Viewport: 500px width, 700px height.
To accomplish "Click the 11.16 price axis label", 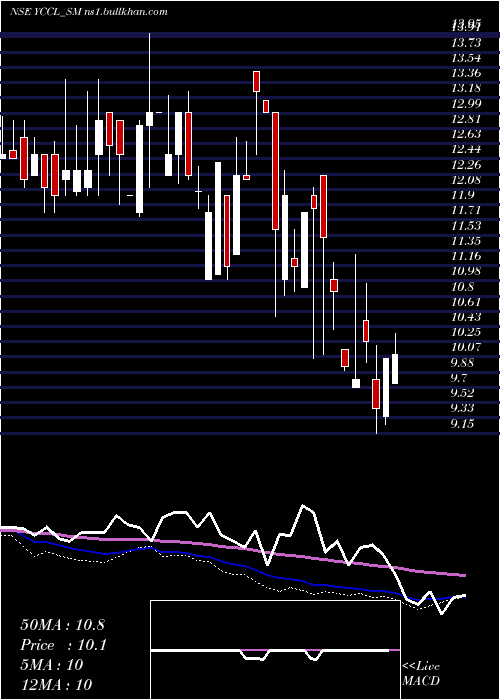I will (x=467, y=256).
